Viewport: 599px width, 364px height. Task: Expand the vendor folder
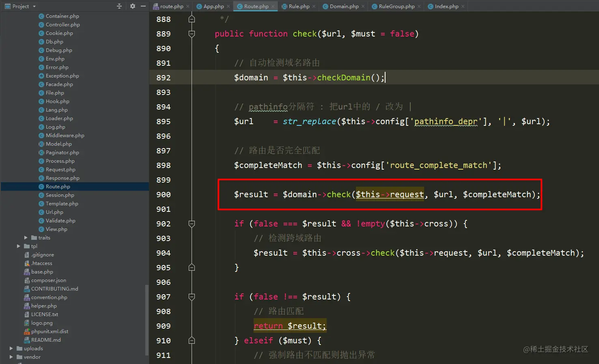click(11, 357)
